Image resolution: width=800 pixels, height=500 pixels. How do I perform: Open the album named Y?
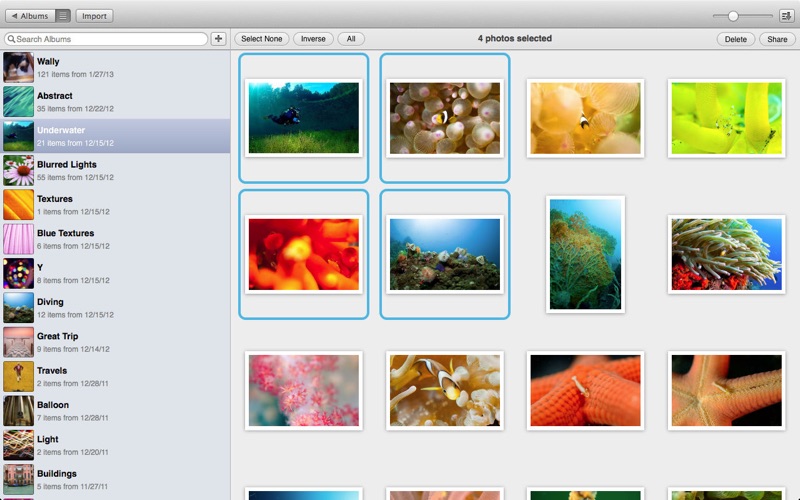115,273
